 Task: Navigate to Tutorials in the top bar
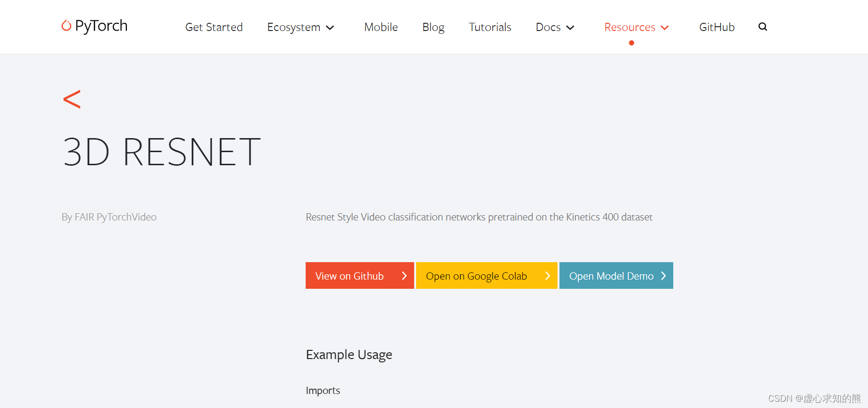(490, 27)
